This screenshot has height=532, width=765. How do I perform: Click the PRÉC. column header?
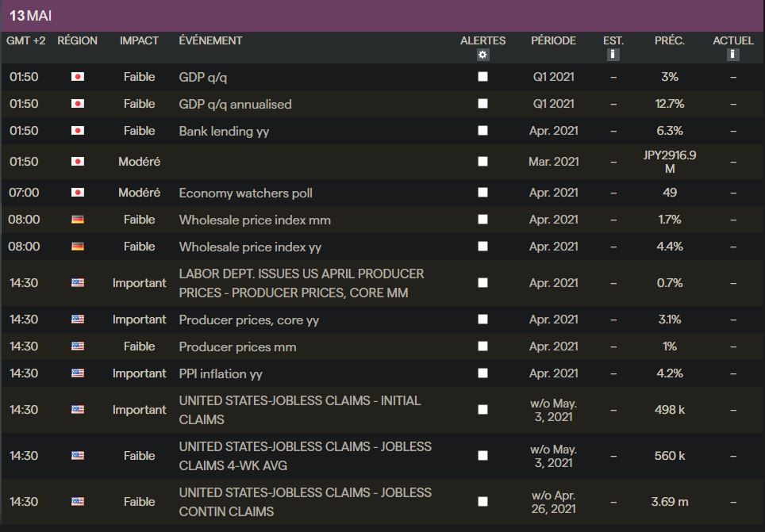tap(670, 40)
